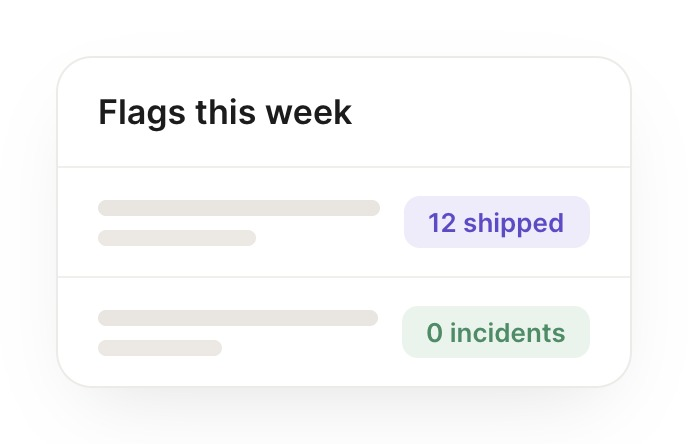The width and height of the screenshot is (688, 444).
Task: Select the long placeholder bar beside "0 incidents"
Action: 238,318
